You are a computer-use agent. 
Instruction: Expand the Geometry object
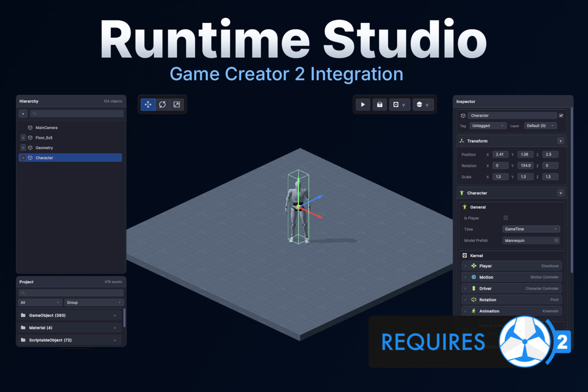23,147
